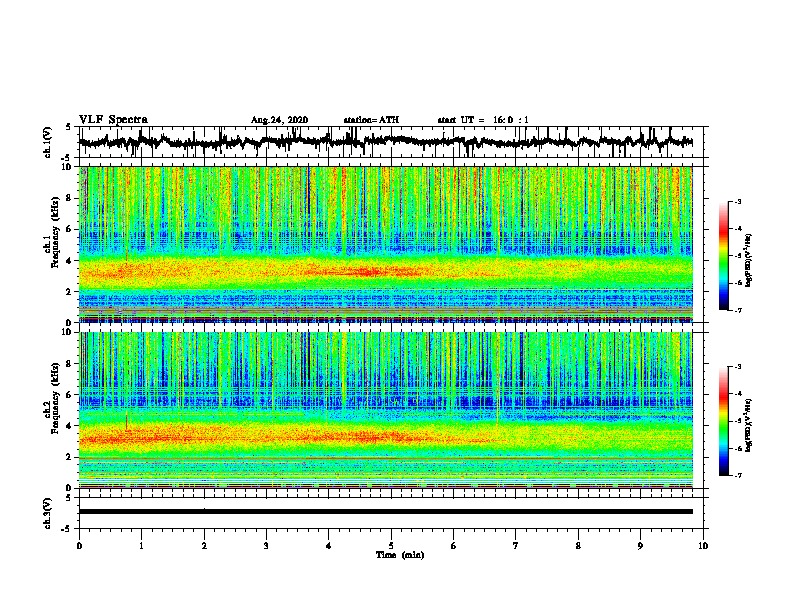Click the "VLF Spectra" title text

click(x=113, y=120)
